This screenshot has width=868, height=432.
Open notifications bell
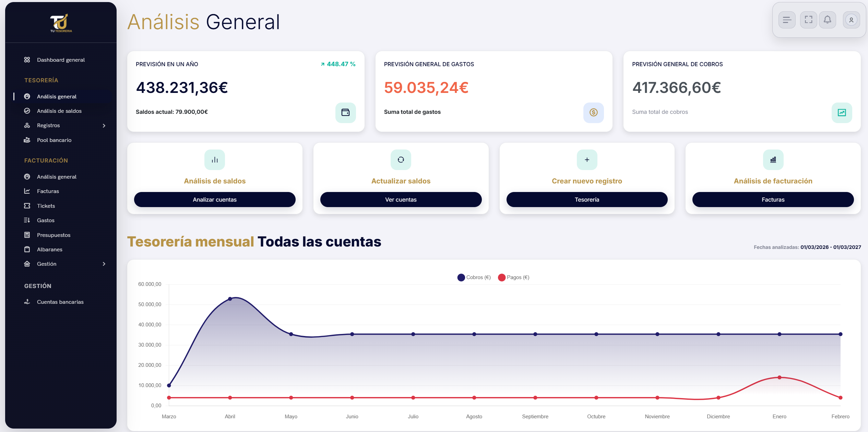[x=828, y=20]
